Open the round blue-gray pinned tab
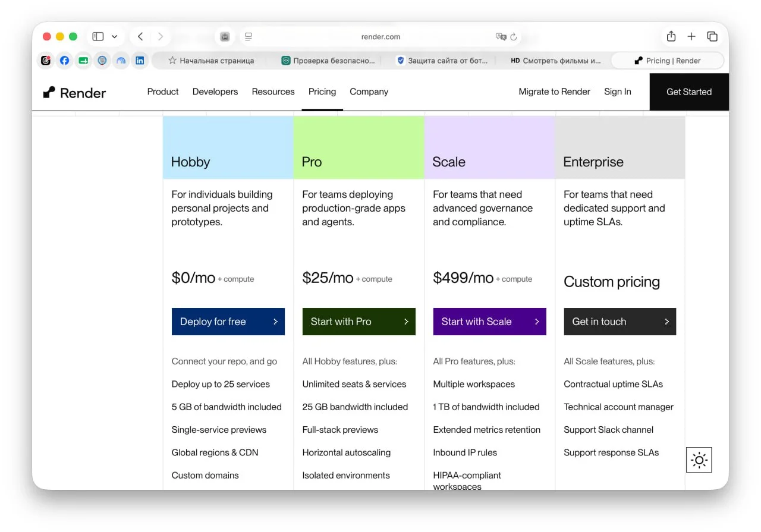This screenshot has height=532, width=761. [102, 61]
